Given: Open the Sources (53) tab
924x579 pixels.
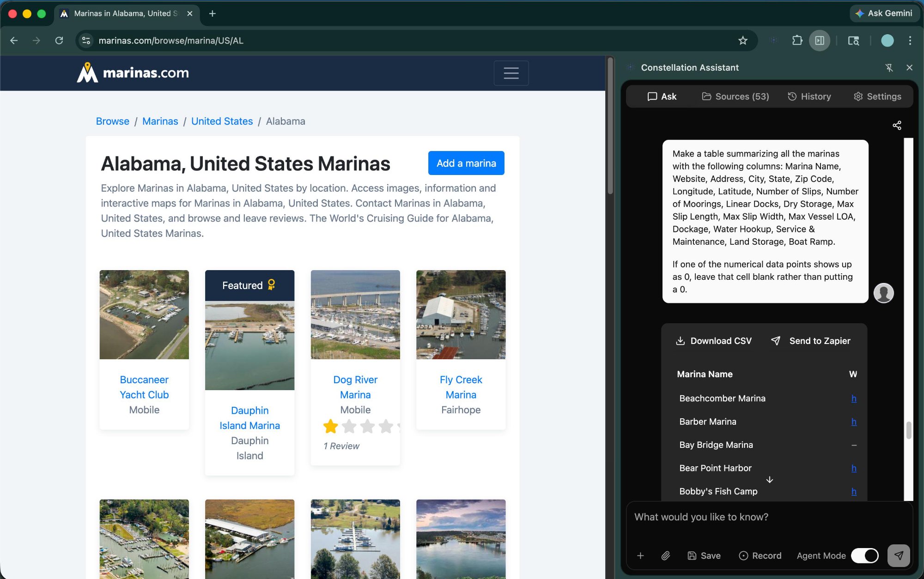Looking at the screenshot, I should pyautogui.click(x=736, y=96).
